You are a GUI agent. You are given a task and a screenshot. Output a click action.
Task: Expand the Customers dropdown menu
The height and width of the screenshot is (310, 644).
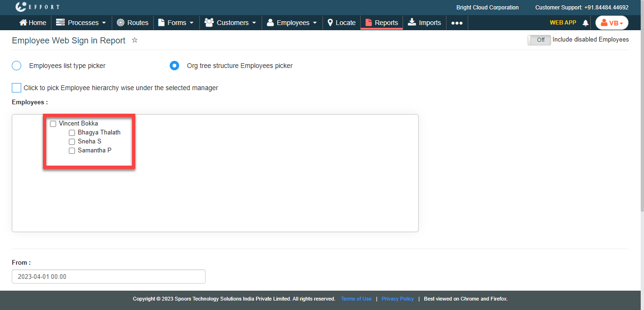[x=231, y=23]
